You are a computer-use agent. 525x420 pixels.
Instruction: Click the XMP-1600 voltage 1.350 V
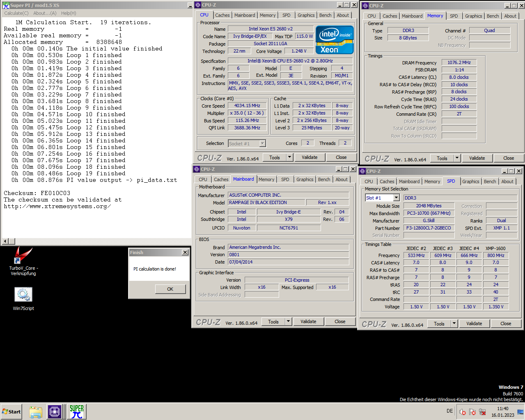coord(496,307)
